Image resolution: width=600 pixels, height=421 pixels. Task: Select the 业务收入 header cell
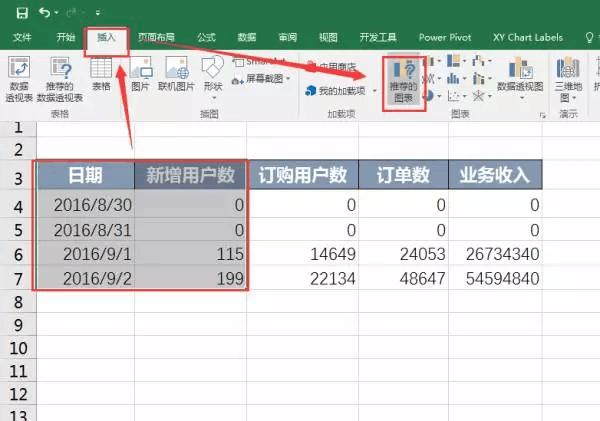pos(495,175)
